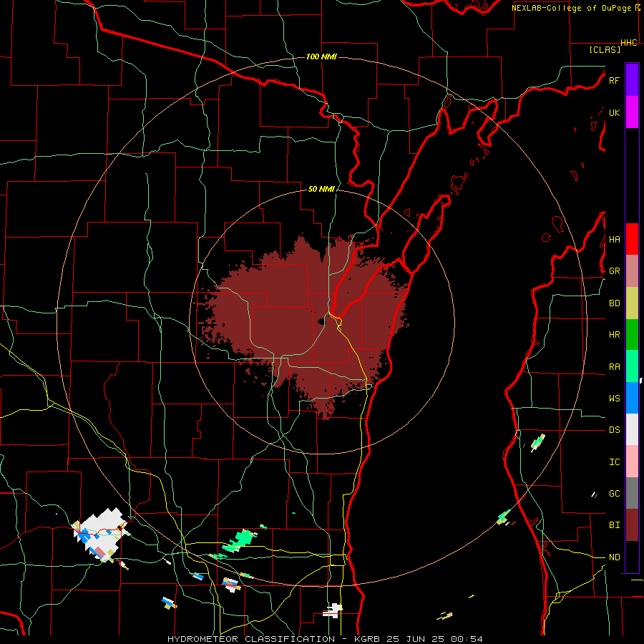Screen dimensions: 644x644
Task: Click the GC legend label
Action: (614, 493)
